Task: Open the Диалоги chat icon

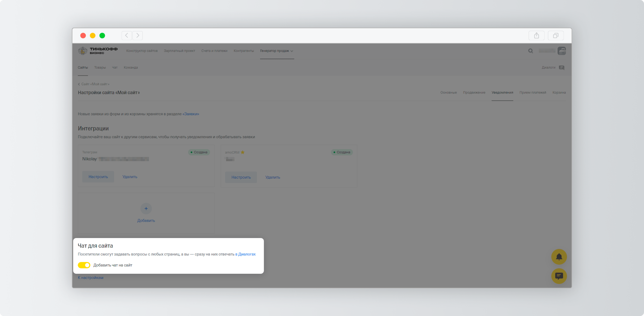Action: coord(562,68)
